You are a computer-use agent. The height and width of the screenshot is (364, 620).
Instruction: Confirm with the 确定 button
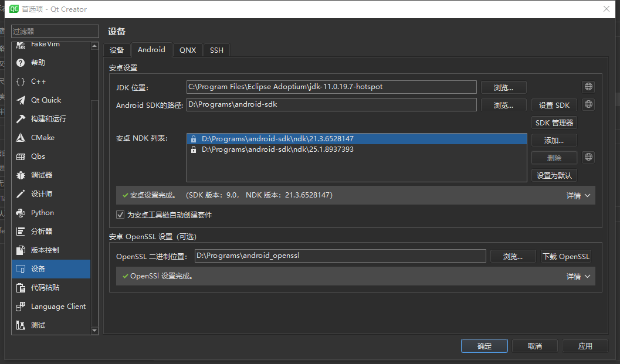485,346
